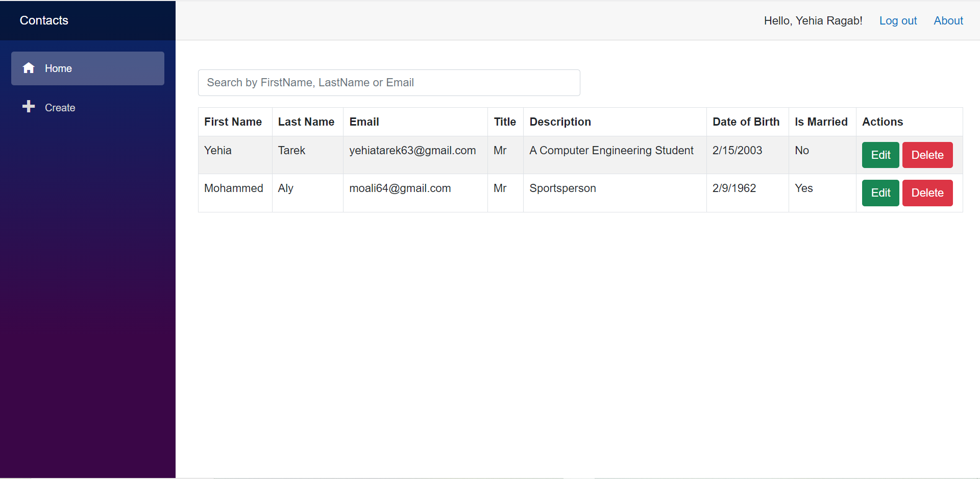Image resolution: width=980 pixels, height=479 pixels.
Task: Click the Create plus icon in sidebar
Action: click(x=28, y=107)
